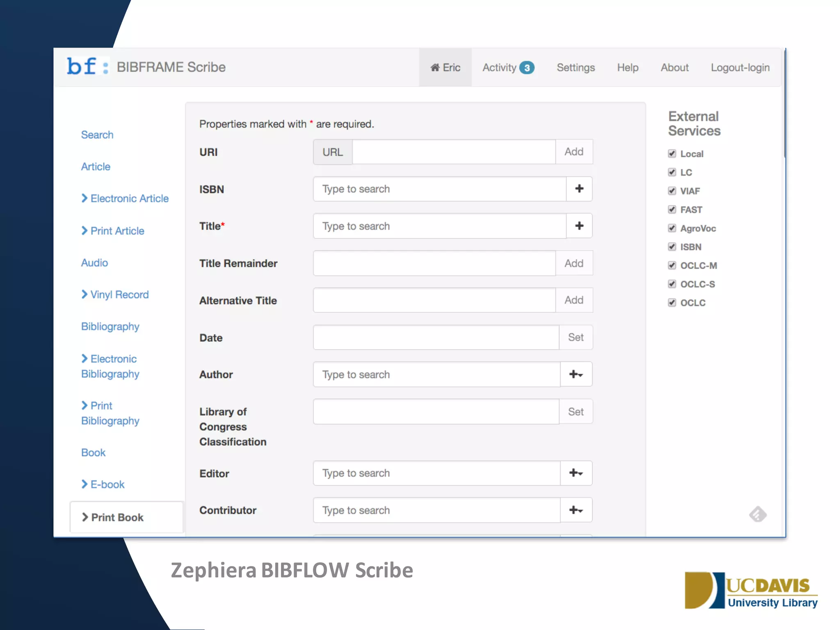Open the Search link in sidebar
Image resolution: width=840 pixels, height=630 pixels.
click(97, 135)
